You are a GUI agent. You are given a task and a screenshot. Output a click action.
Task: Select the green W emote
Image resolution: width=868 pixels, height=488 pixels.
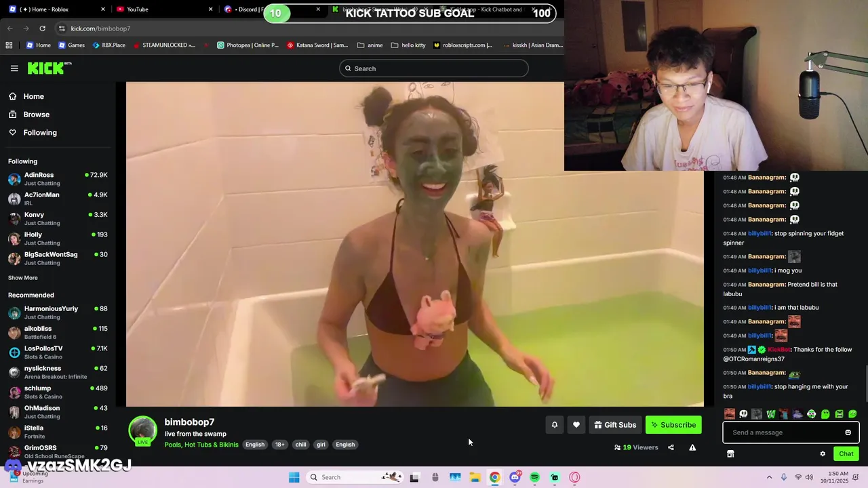coord(770,414)
